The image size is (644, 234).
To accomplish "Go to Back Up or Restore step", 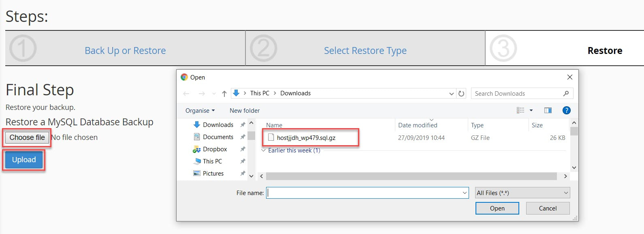I will 125,51.
